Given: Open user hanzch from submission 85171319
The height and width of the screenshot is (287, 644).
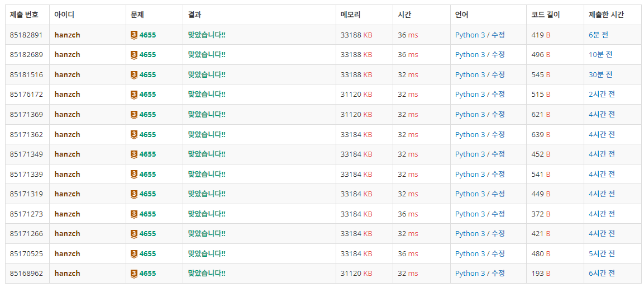Looking at the screenshot, I should [x=67, y=194].
